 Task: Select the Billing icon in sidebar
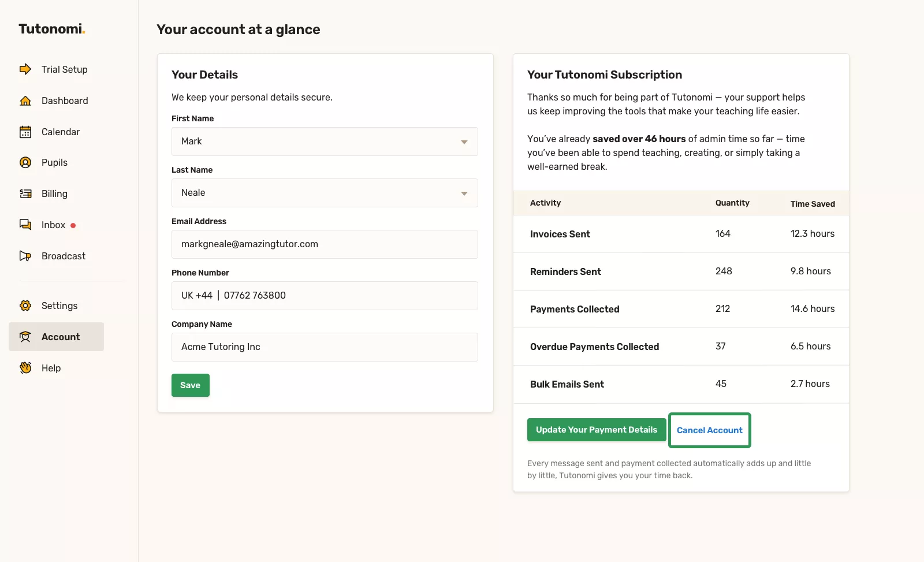(25, 193)
